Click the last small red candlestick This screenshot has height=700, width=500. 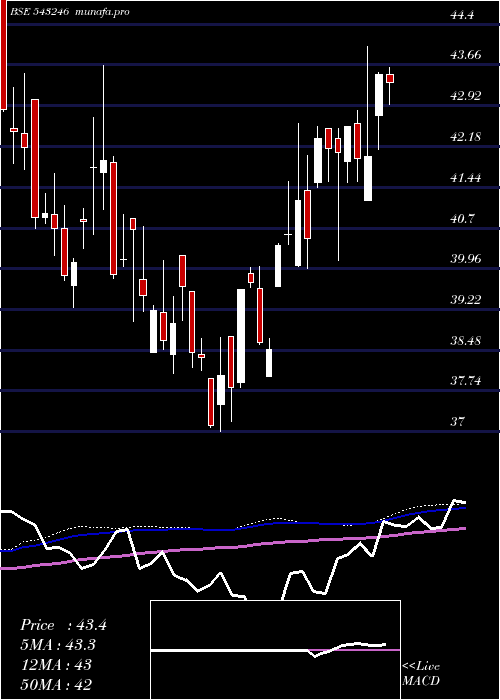[x=390, y=79]
